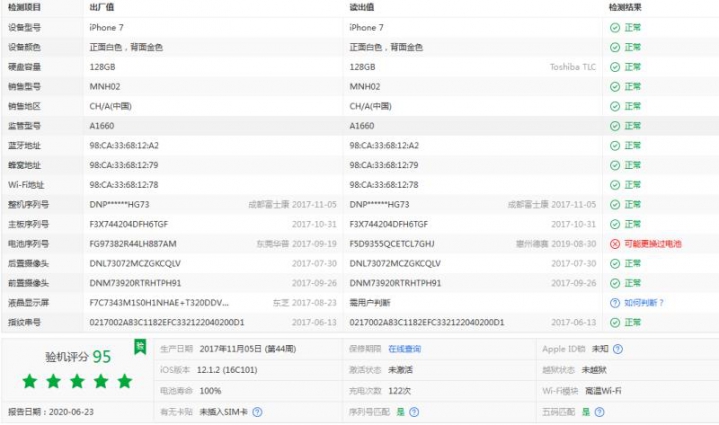Screen dimensions: 719x425
Task: Select factory Bluetooth address 98:CA:33:68:12:A2
Action: tap(124, 146)
